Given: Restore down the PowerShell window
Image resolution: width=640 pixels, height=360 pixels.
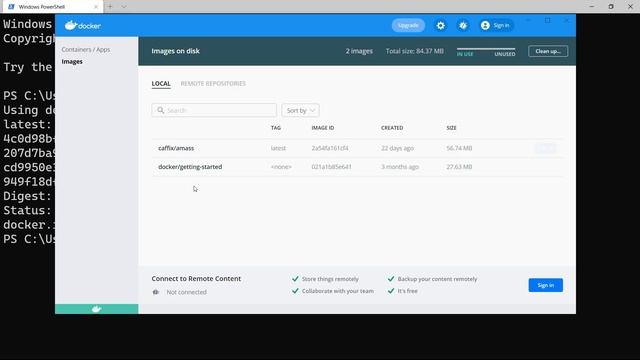Looking at the screenshot, I should [611, 7].
